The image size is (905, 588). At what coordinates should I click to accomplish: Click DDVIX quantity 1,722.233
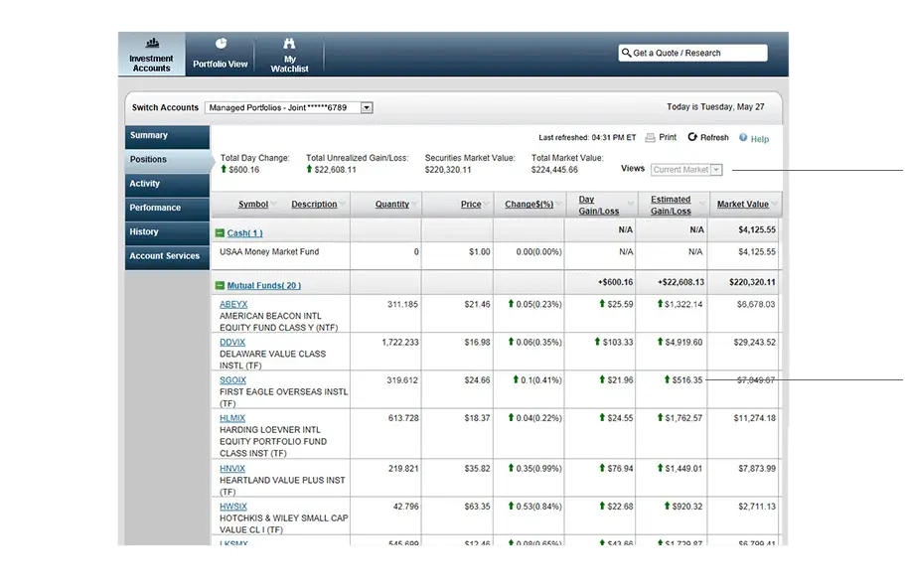point(400,343)
